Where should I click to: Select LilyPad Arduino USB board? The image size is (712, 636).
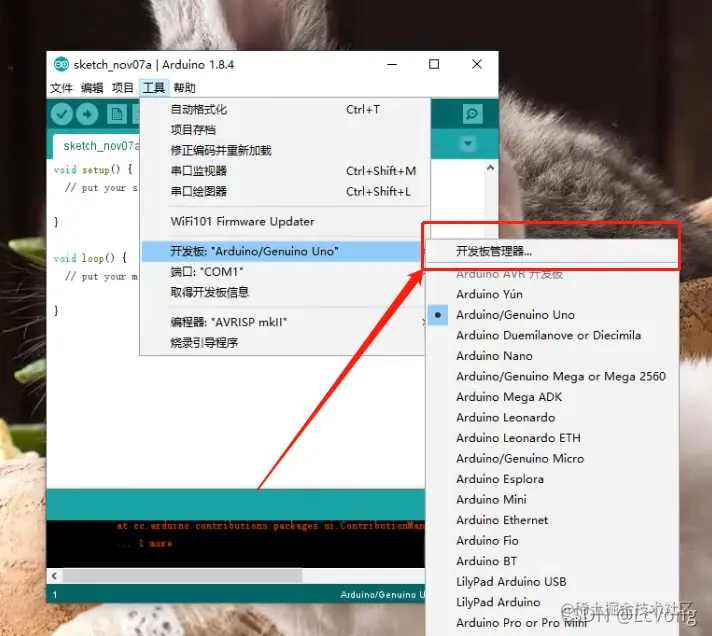click(552, 582)
